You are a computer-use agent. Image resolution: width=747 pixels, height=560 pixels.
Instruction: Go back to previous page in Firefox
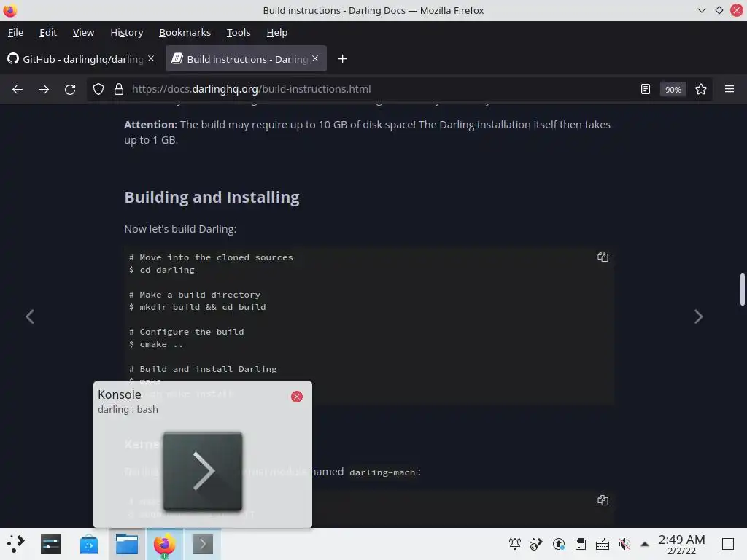click(x=18, y=89)
